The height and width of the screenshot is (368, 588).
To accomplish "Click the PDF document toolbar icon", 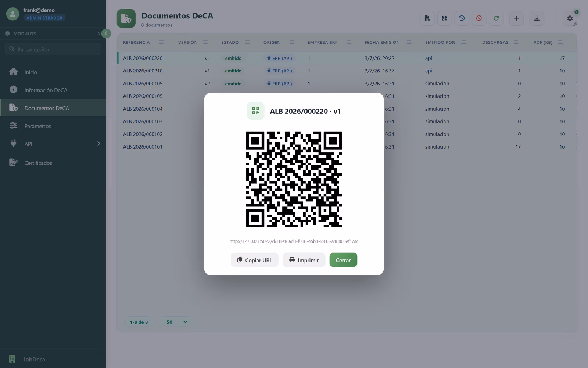I will 427,18.
